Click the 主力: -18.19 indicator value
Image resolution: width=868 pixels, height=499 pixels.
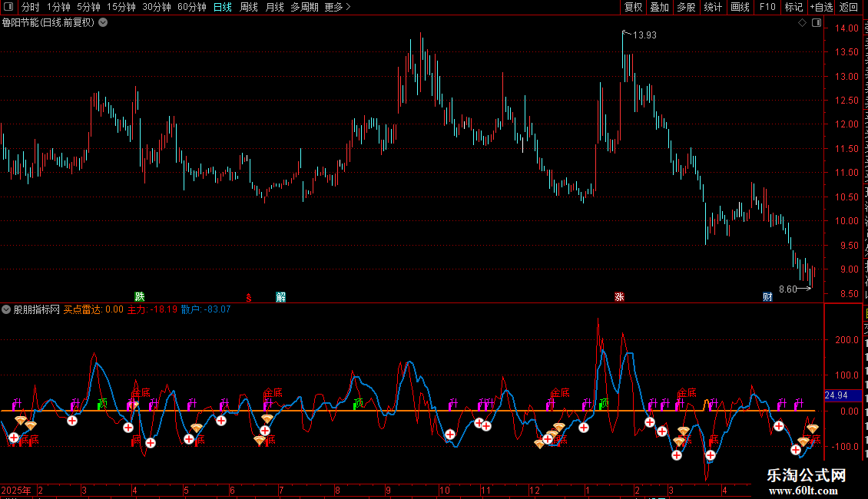click(152, 310)
